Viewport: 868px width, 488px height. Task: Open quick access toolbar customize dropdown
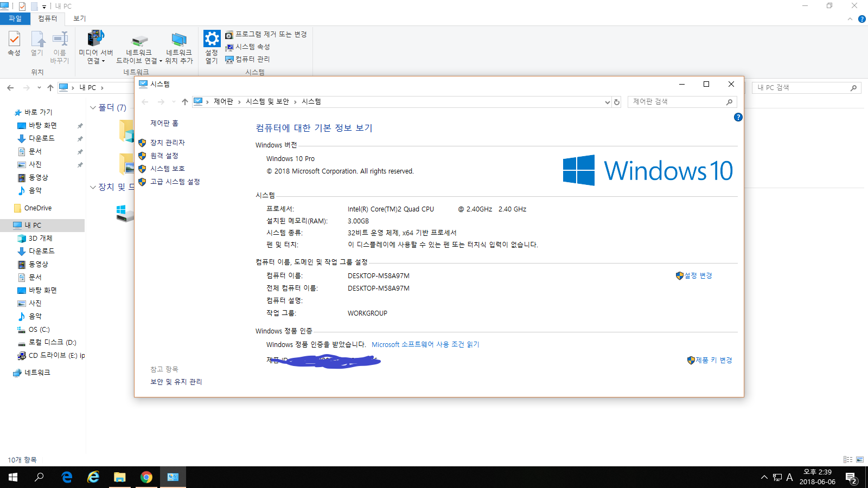click(x=44, y=7)
